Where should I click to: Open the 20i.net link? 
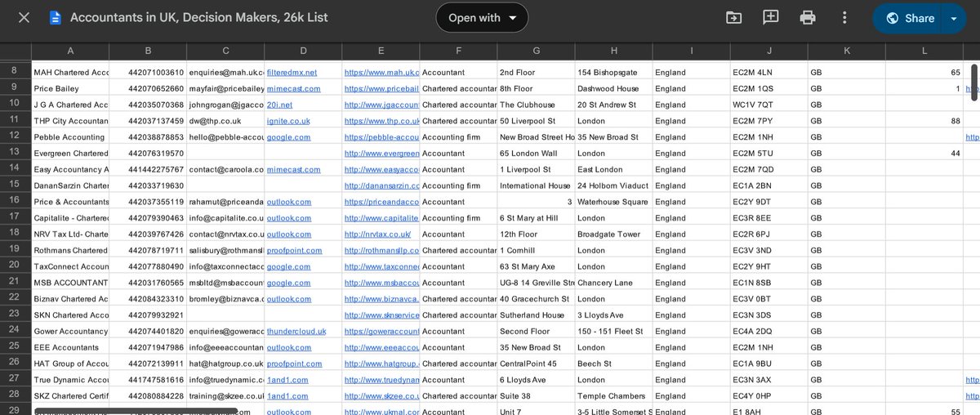coord(278,105)
